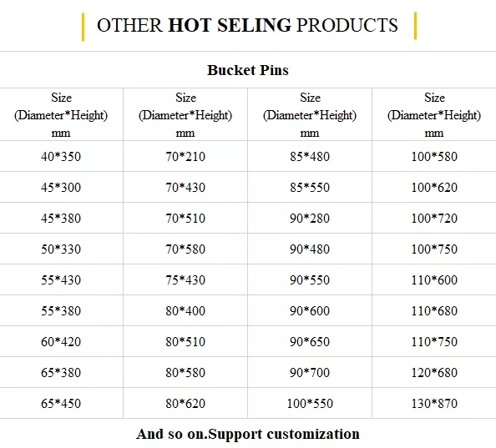Screen dimensions: 496x448
Task: Click the 80*620 size entry
Action: [185, 404]
